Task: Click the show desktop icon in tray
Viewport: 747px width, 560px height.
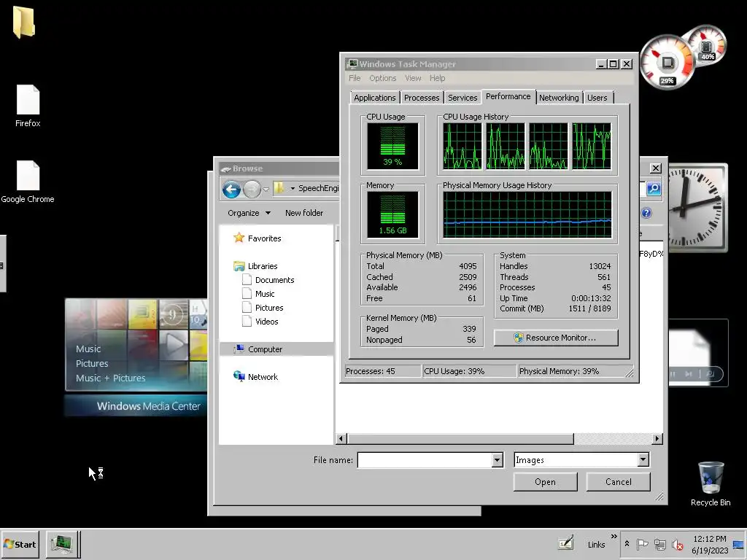Action: (x=738, y=544)
